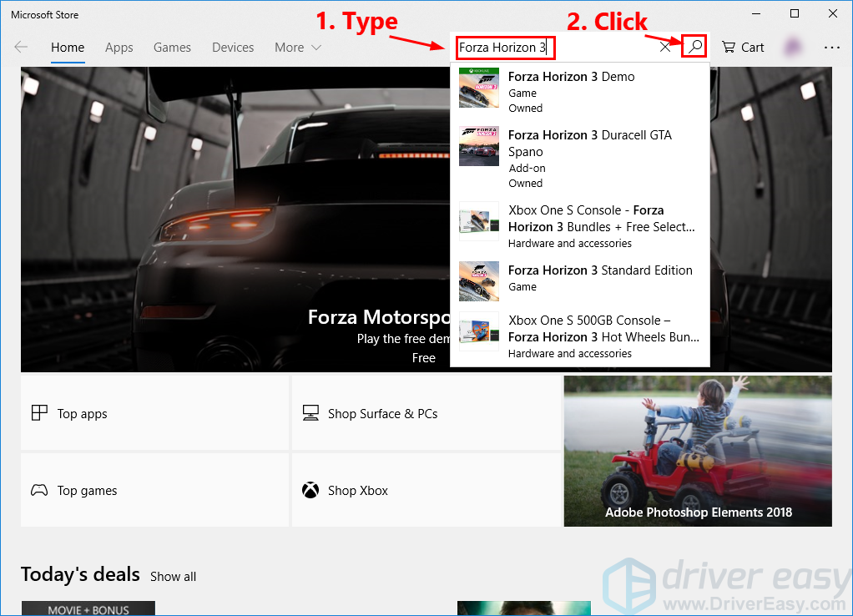Open the Top games tile
Viewport: 853px width, 616px height.
154,490
